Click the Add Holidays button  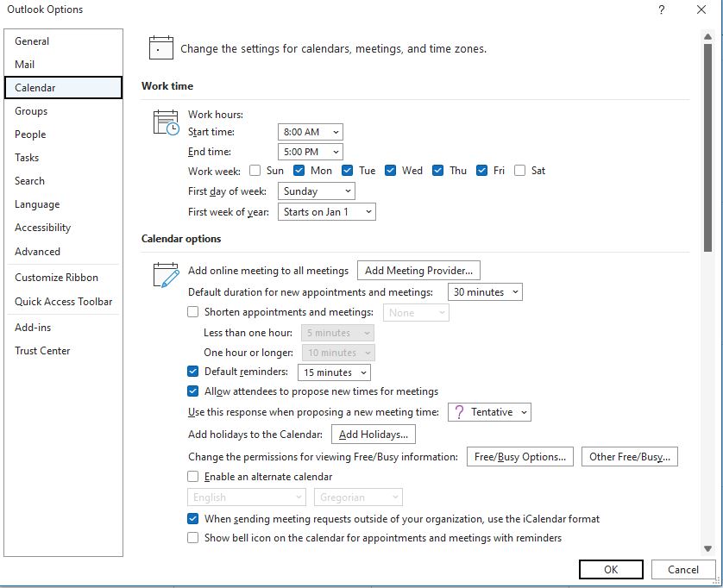point(374,434)
